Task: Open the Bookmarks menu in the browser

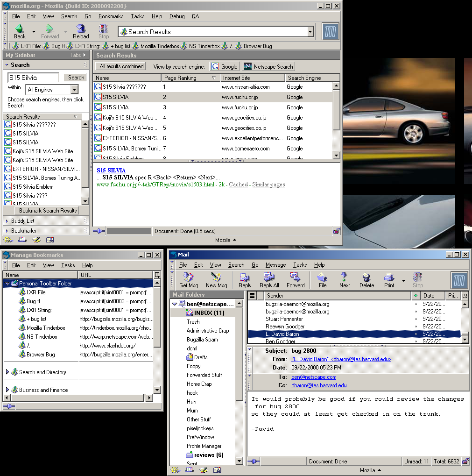Action: tap(111, 16)
